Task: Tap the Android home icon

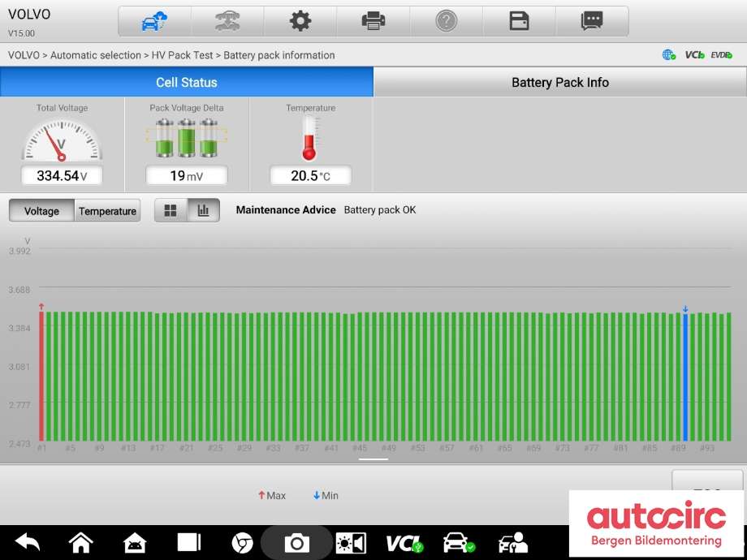Action: pos(81,542)
